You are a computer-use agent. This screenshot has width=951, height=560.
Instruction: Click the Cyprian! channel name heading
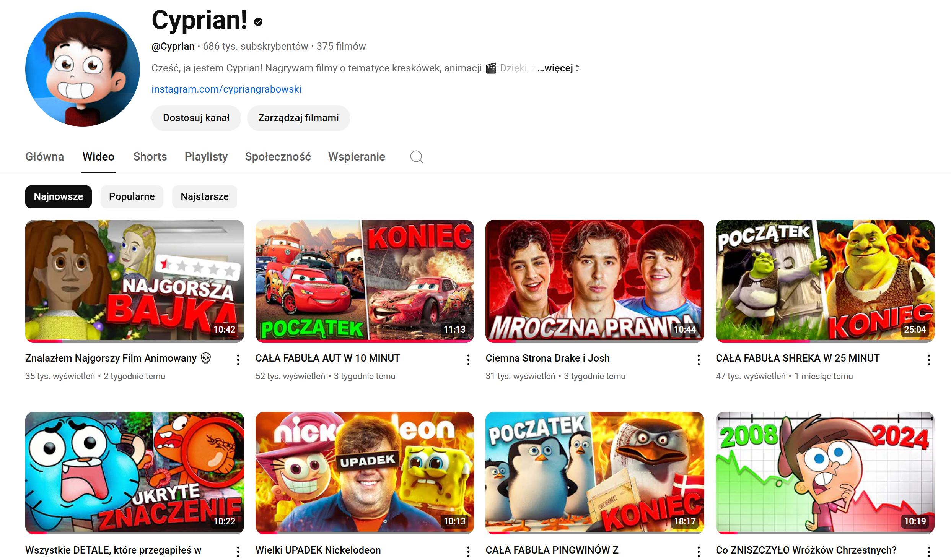[199, 20]
